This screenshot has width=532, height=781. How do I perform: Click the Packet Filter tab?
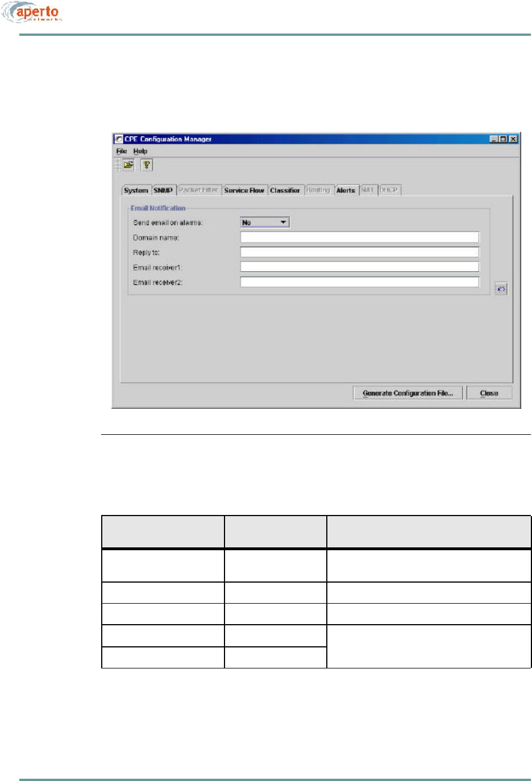click(x=198, y=190)
